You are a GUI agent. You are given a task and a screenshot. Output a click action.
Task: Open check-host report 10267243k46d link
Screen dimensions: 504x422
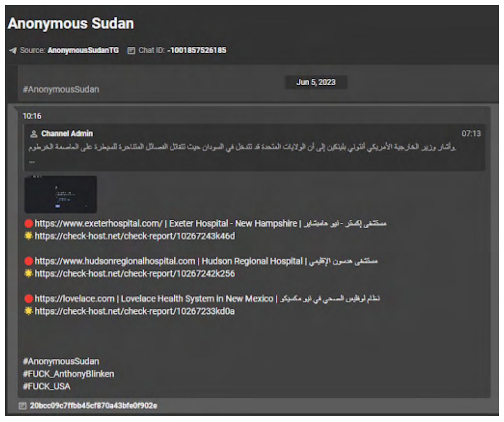pos(135,236)
